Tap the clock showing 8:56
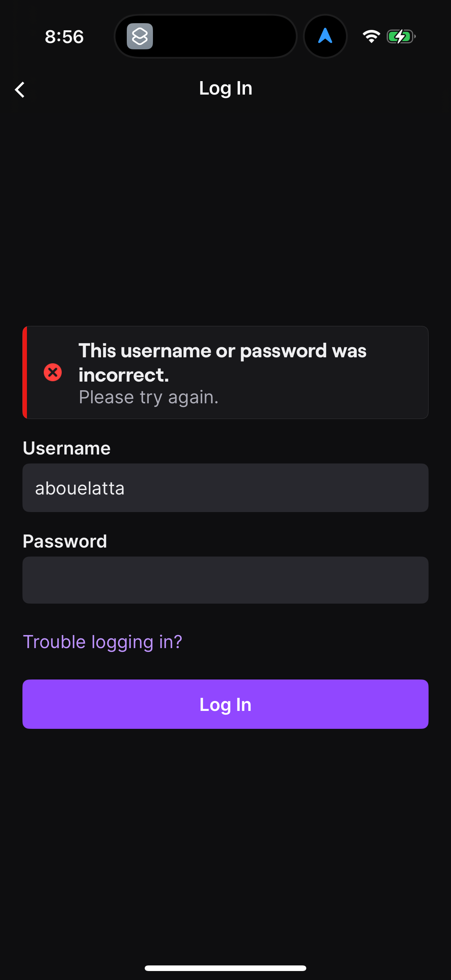Image resolution: width=451 pixels, height=980 pixels. (64, 37)
